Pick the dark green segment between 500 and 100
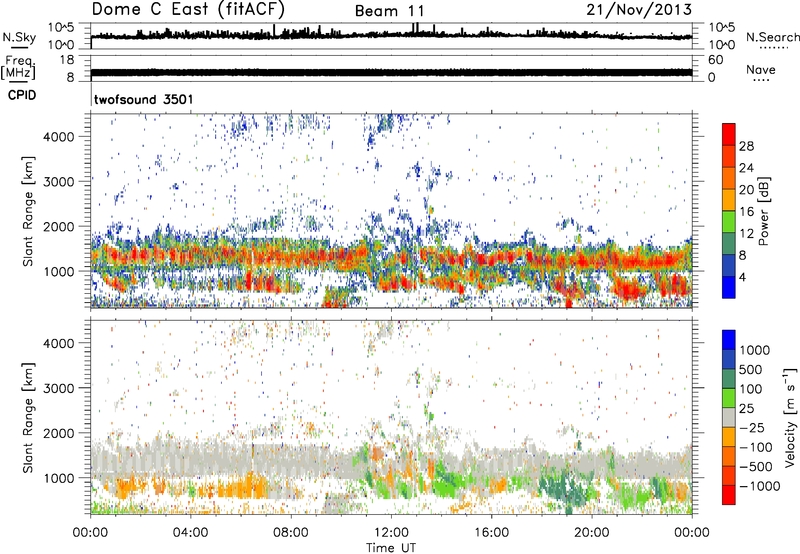Viewport: 800px width, 554px height. [729, 379]
